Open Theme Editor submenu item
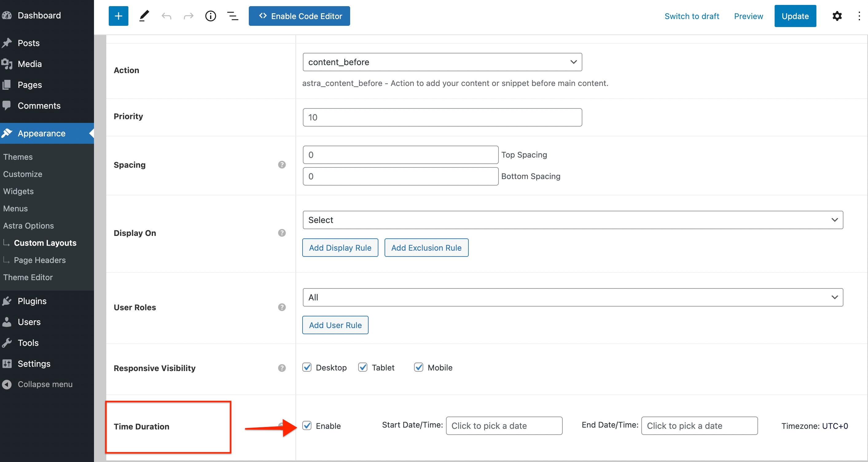Screen dimensions: 868x462 [x=28, y=277]
